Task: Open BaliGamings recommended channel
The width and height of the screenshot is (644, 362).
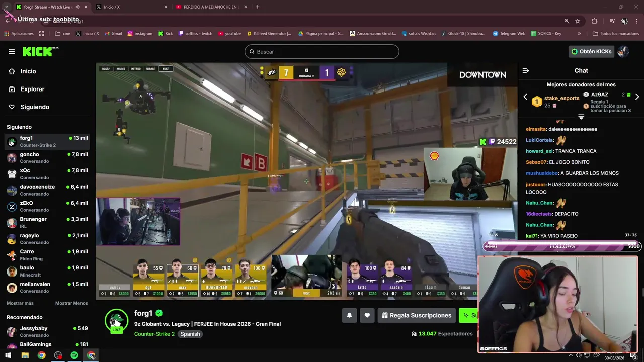Action: [x=47, y=345]
